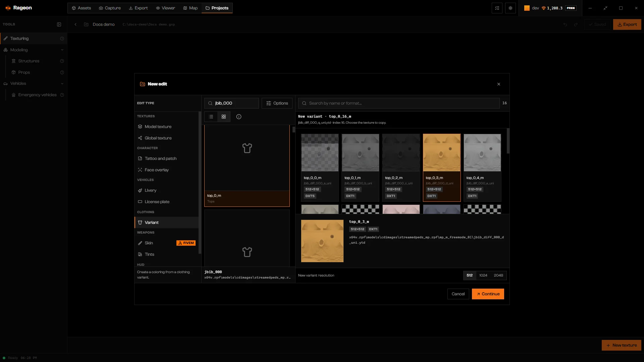This screenshot has height=362, width=644.
Task: Go back with the breadcrumb arrow
Action: point(75,24)
